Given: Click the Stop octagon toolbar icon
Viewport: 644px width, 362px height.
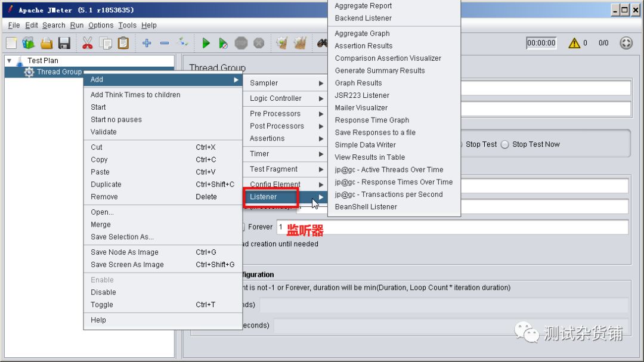Looking at the screenshot, I should click(x=241, y=43).
